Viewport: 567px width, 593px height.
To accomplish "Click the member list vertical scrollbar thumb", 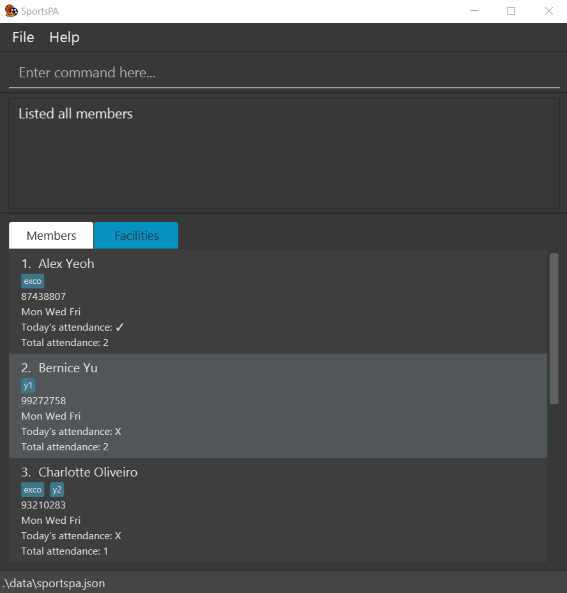I will (554, 329).
